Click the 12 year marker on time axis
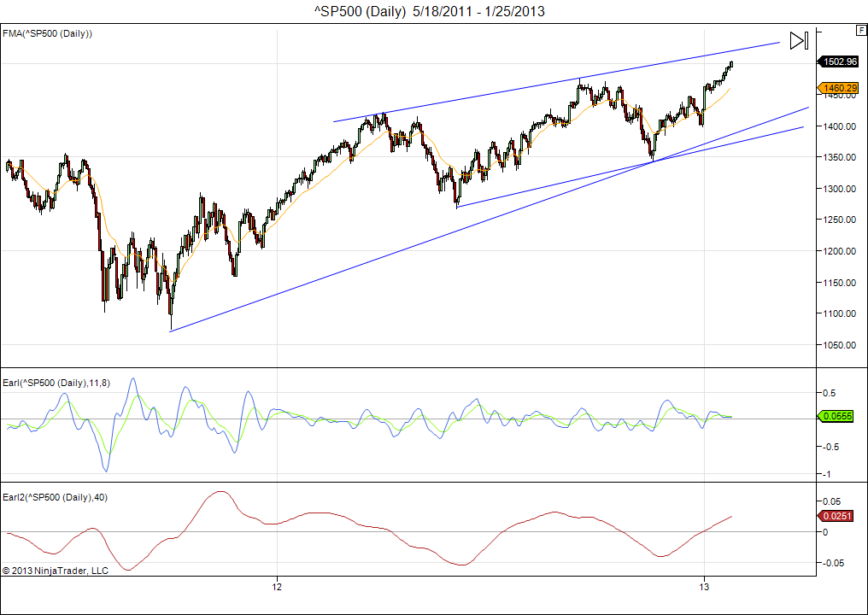This screenshot has height=615, width=868. click(x=277, y=588)
